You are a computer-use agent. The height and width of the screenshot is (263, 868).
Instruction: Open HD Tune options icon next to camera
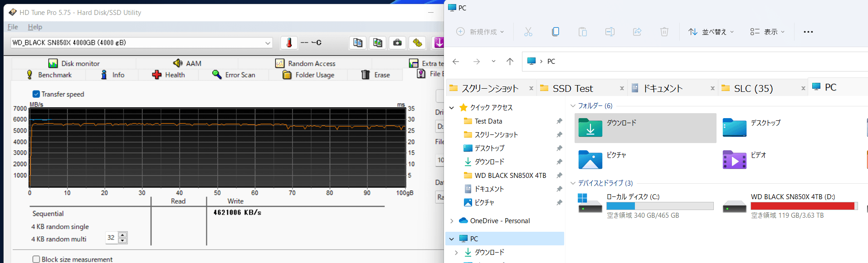pyautogui.click(x=418, y=43)
